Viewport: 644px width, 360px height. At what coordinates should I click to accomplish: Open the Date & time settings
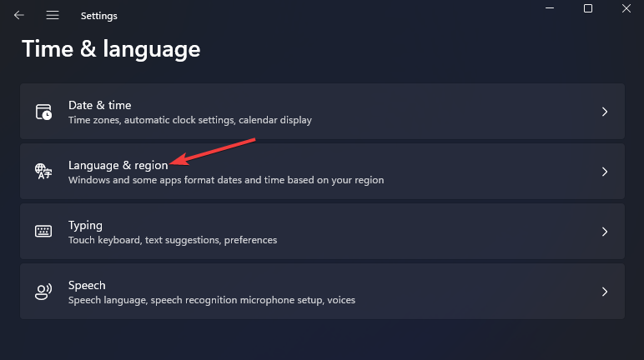pyautogui.click(x=99, y=105)
